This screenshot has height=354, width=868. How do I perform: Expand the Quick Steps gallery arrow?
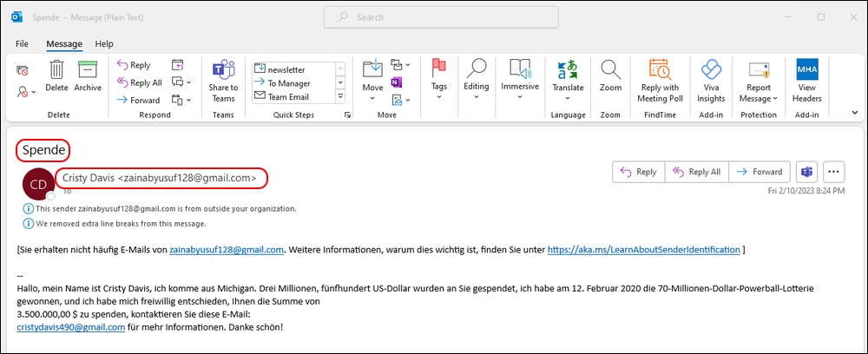pos(340,96)
